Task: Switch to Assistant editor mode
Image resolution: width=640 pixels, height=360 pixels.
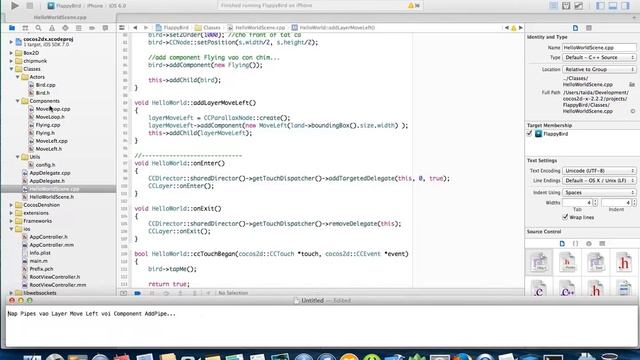Action: 566,6
